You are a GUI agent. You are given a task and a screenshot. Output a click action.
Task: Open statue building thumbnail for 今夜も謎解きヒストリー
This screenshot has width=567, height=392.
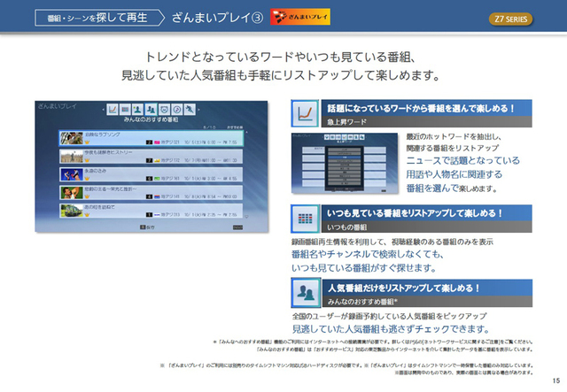tap(72, 157)
